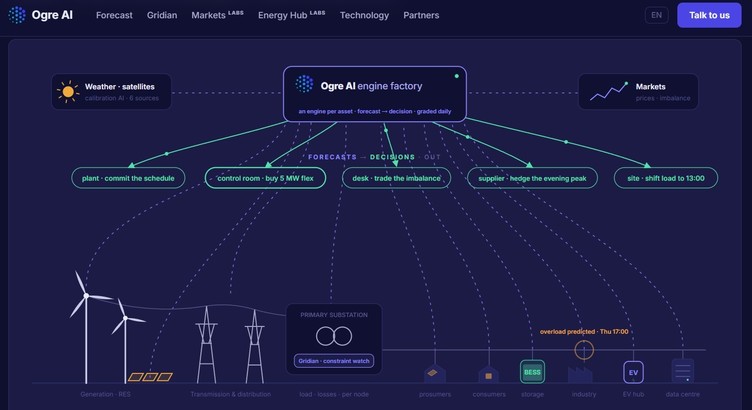Open the Partners nav item
The height and width of the screenshot is (410, 752).
click(x=421, y=15)
